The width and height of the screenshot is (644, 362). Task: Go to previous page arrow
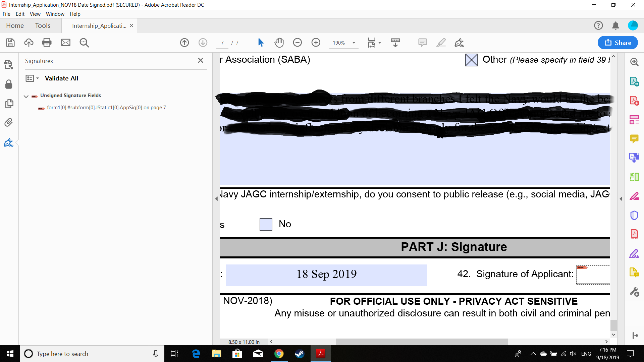pyautogui.click(x=184, y=43)
